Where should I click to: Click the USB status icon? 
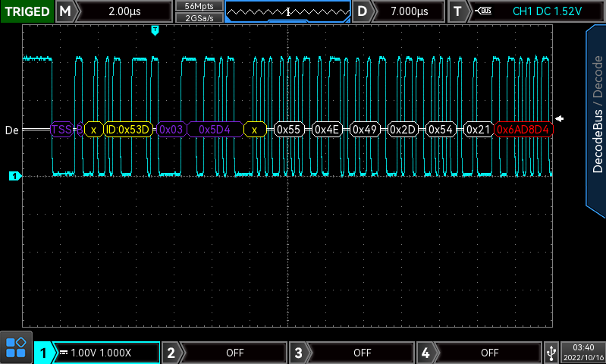(551, 353)
